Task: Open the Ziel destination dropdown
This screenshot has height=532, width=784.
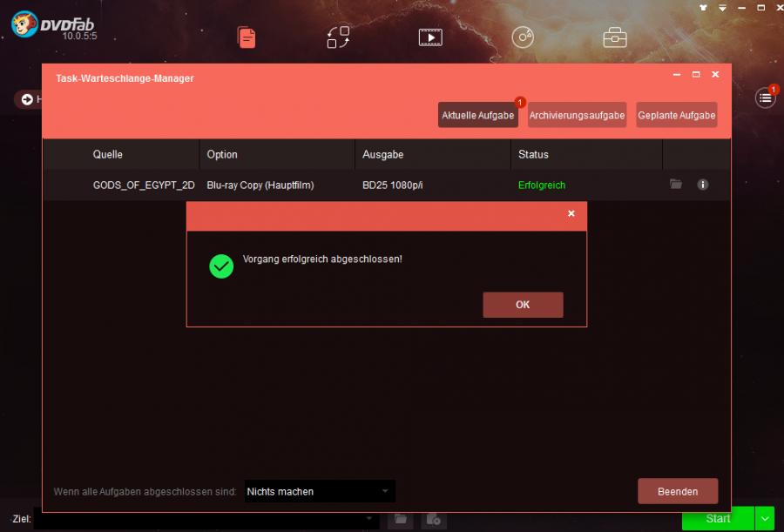Action: point(207,519)
